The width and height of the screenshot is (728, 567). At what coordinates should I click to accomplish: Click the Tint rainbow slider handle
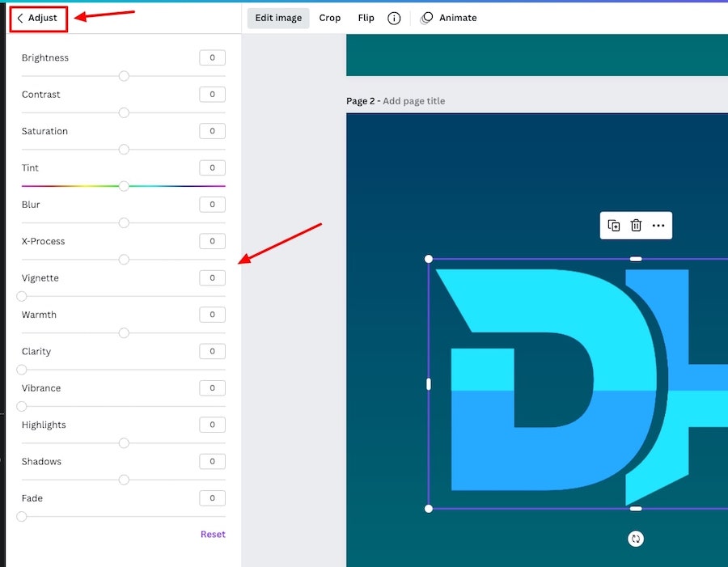[x=124, y=186]
